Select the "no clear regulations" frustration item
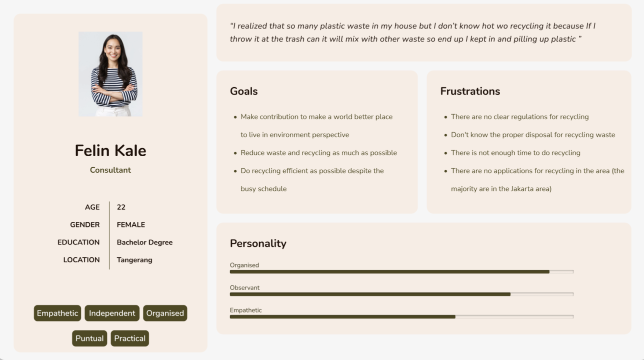The height and width of the screenshot is (360, 644). (519, 117)
